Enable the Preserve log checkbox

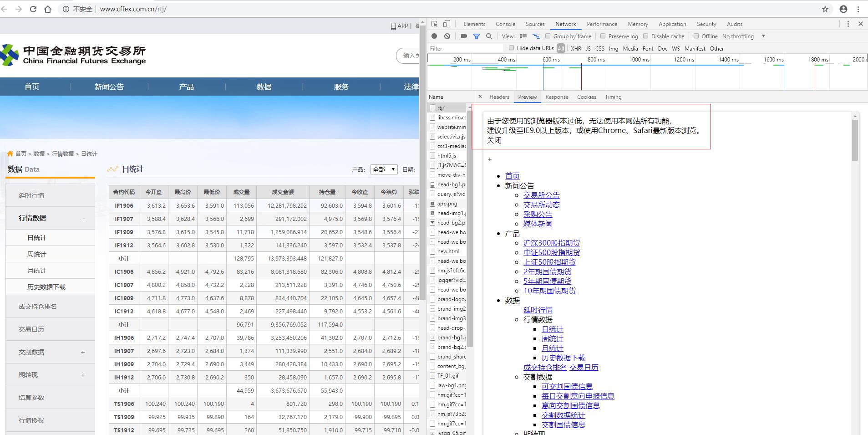pyautogui.click(x=603, y=36)
